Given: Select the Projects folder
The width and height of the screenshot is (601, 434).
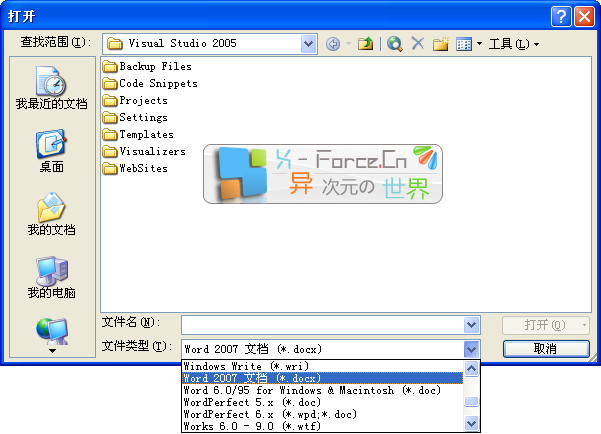Looking at the screenshot, I should tap(135, 100).
